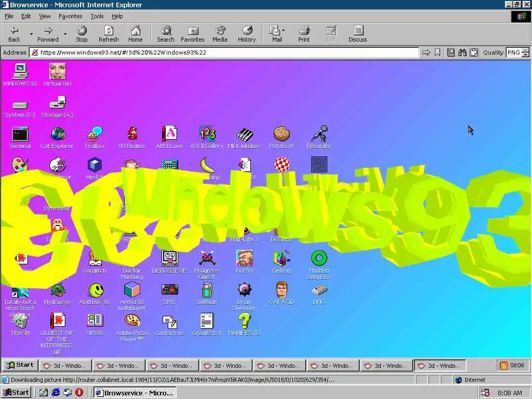Open the ASCII Gallery icon
The width and height of the screenshot is (532, 399).
(207, 137)
